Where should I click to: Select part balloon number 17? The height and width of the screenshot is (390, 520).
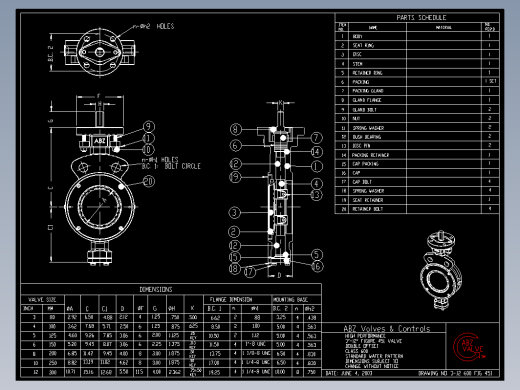[x=249, y=272]
